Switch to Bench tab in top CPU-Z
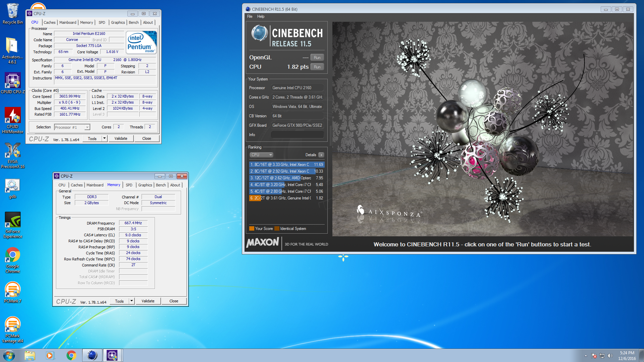This screenshot has width=644, height=362. pyautogui.click(x=133, y=22)
